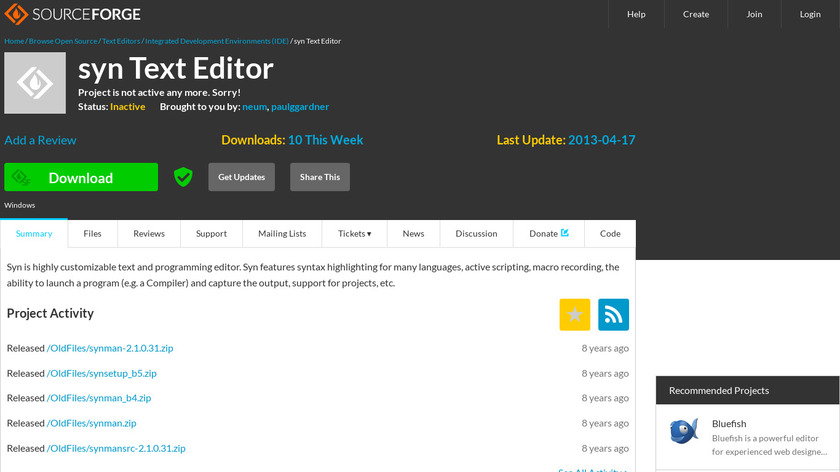
Task: Click the Windows platform label
Action: coord(20,205)
